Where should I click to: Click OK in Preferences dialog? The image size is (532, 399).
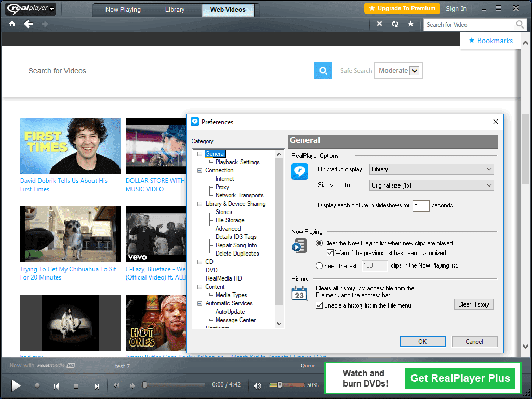click(x=422, y=342)
